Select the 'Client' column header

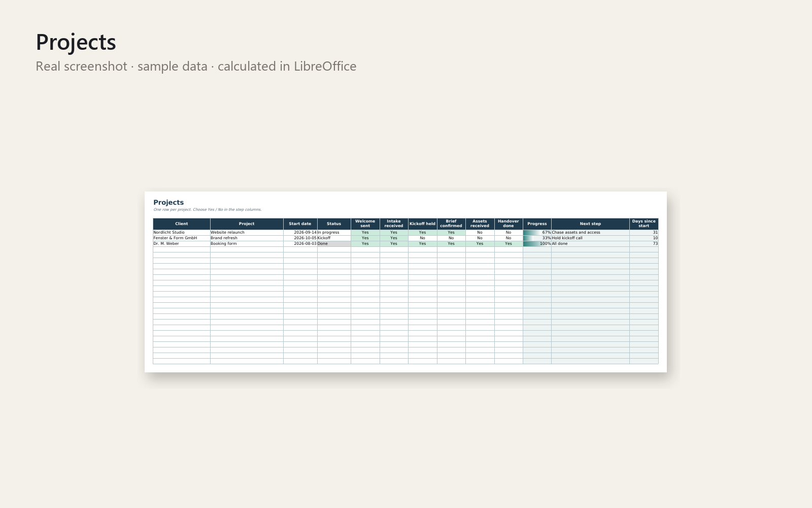coord(182,224)
